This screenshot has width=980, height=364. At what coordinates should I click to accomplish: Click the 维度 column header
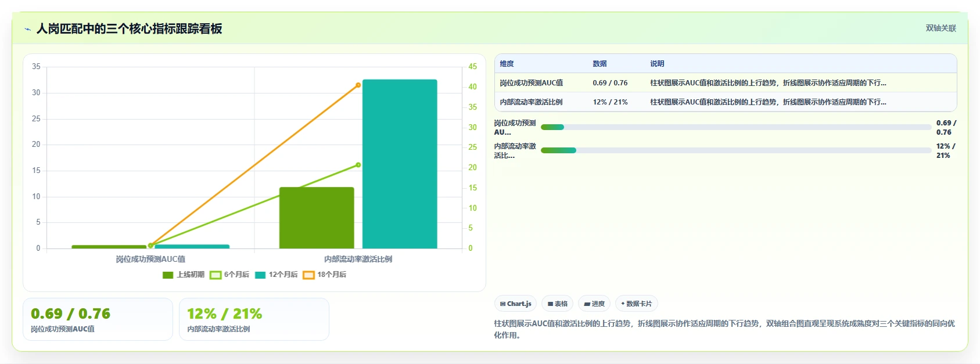click(507, 64)
